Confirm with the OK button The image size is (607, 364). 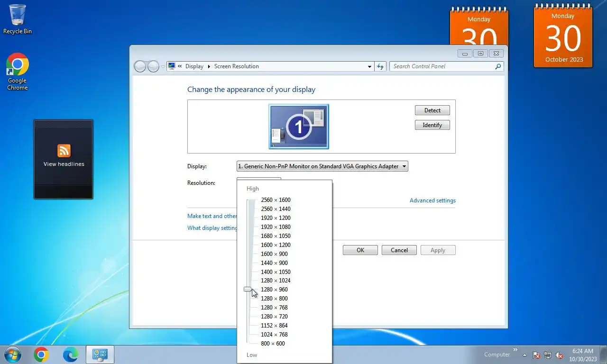(360, 250)
